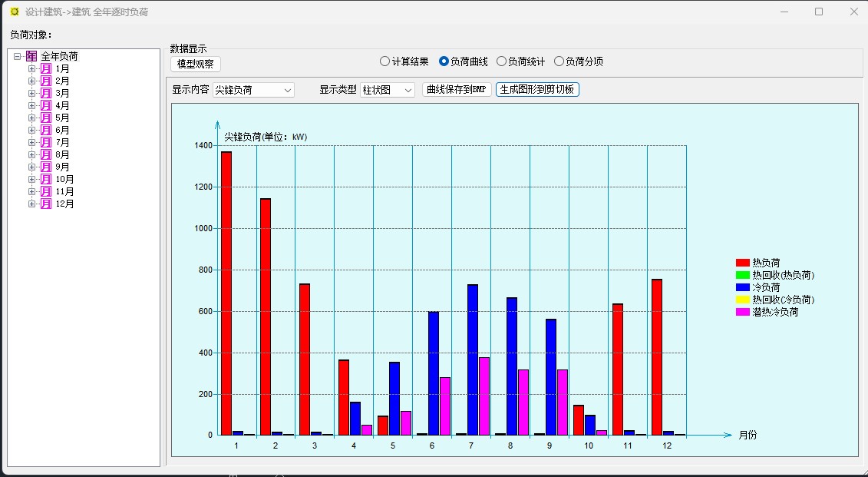Click the 月份 x-axis label

pos(748,435)
